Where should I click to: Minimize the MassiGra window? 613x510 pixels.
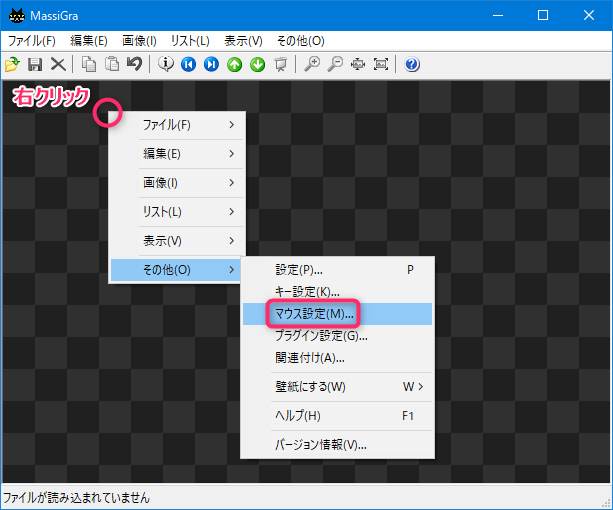click(498, 16)
